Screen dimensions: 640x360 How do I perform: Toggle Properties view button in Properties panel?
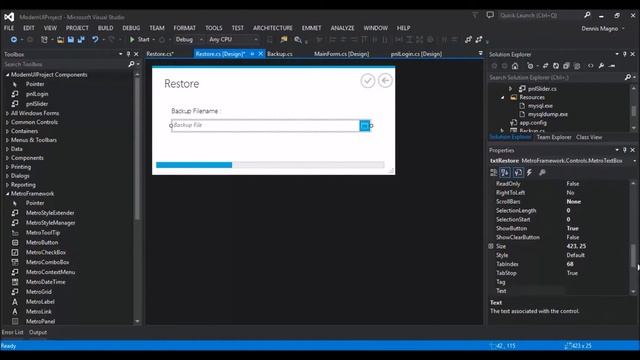(x=518, y=173)
